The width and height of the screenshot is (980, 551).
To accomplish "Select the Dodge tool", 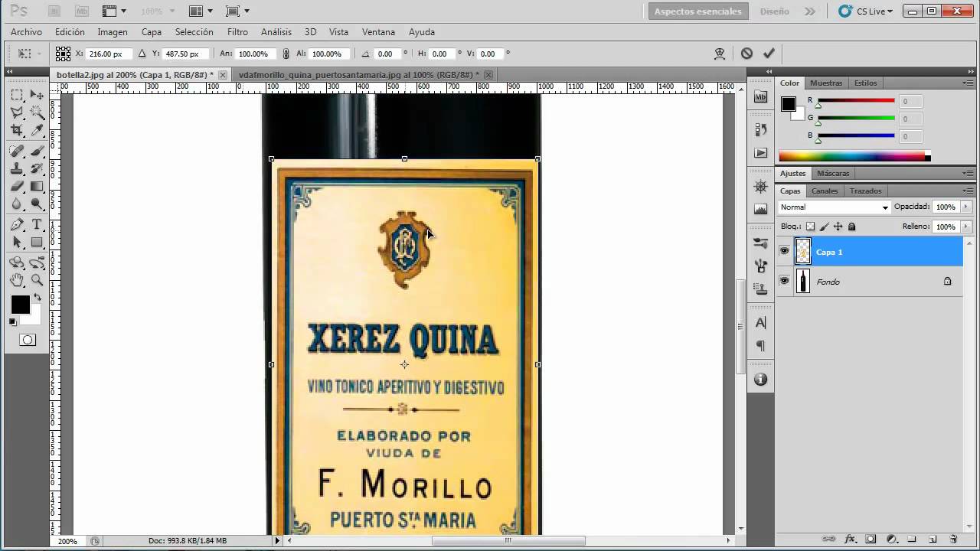I will click(x=37, y=204).
